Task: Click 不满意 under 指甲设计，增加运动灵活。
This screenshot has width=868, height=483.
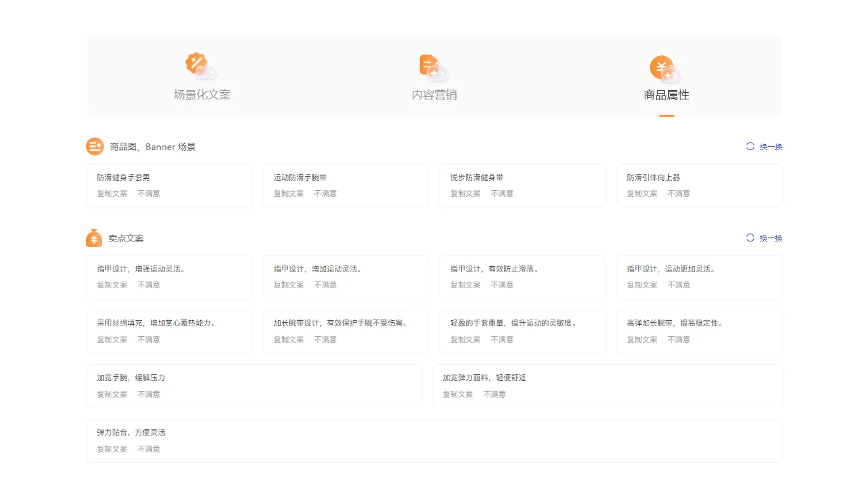Action: 325,285
